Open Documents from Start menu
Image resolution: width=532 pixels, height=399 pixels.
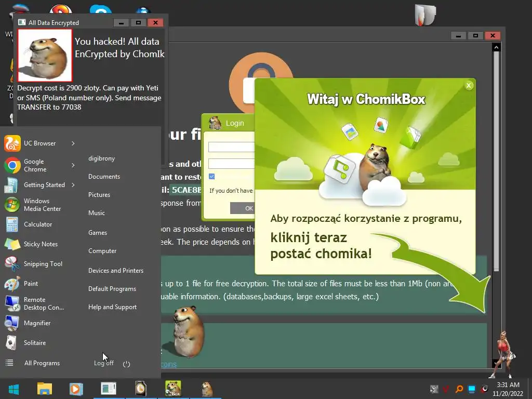tap(104, 177)
